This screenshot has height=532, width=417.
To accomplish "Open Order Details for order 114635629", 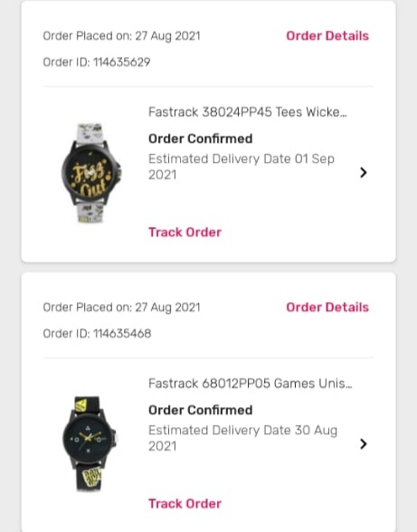I will (327, 35).
